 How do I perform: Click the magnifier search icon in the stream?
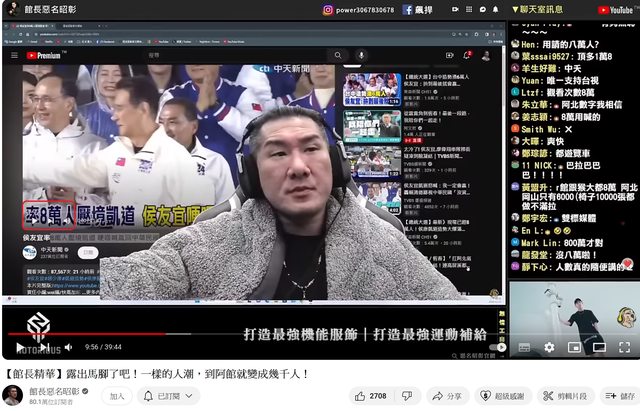pos(338,55)
